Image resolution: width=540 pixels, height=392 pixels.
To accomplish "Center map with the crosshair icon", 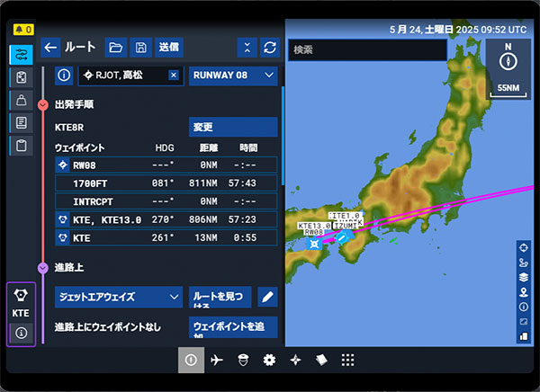I will 524,248.
